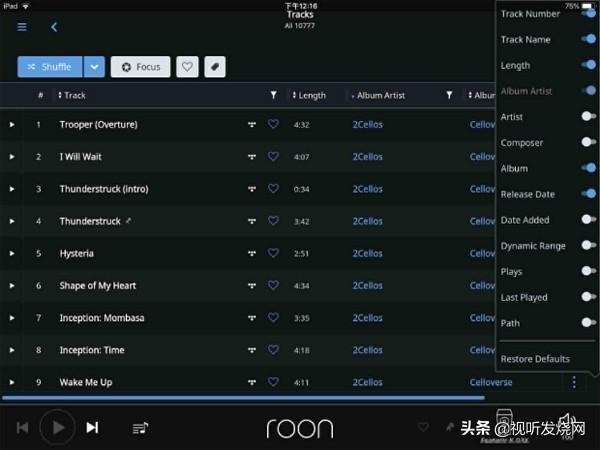Enable the Date Added column
The height and width of the screenshot is (450, 600).
589,219
